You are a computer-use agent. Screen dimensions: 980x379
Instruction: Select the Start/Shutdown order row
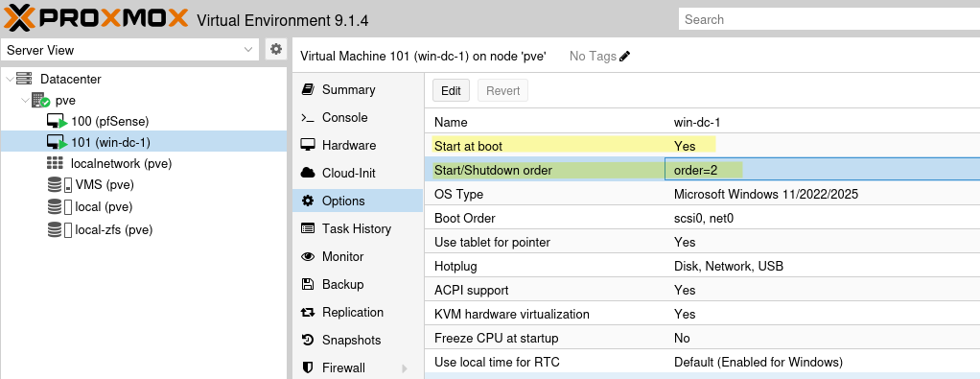(x=702, y=170)
